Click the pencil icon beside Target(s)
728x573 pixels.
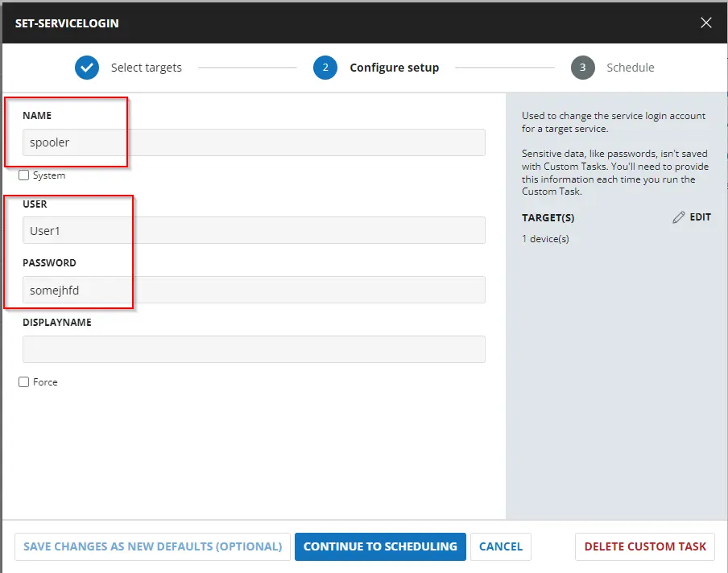(679, 217)
